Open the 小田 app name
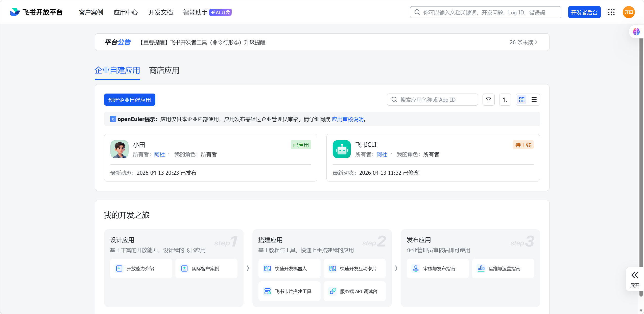Screen dimensions: 644x314 139,145
